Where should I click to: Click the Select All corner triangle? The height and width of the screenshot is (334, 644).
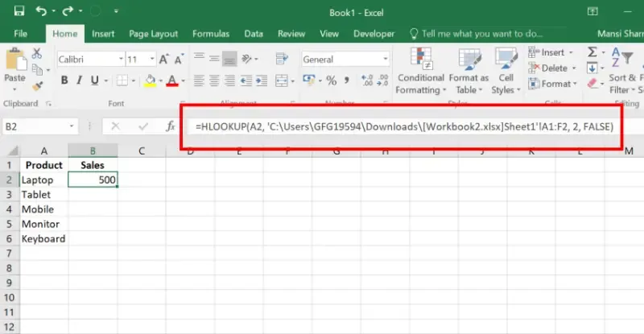(13, 151)
